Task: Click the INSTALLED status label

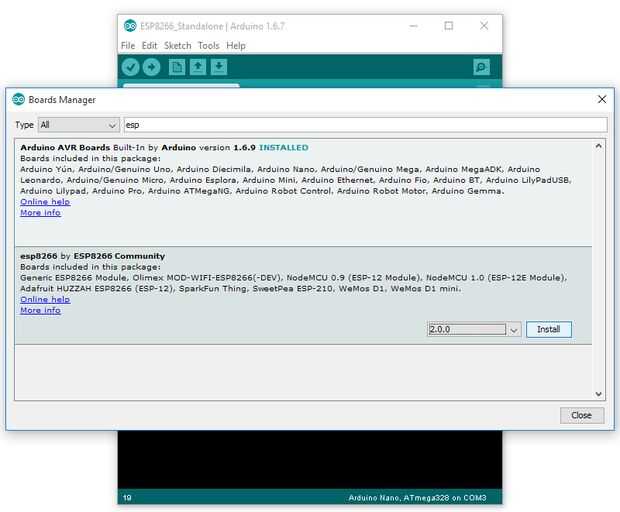Action: click(x=284, y=147)
